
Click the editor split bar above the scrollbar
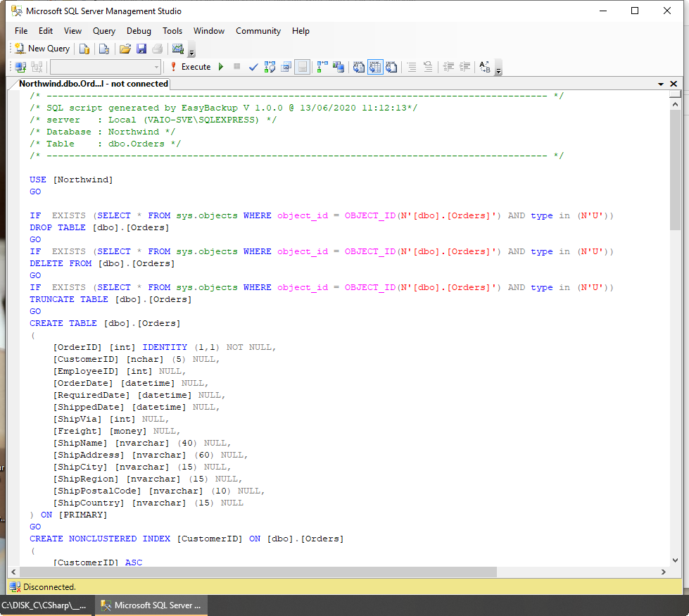pos(675,94)
